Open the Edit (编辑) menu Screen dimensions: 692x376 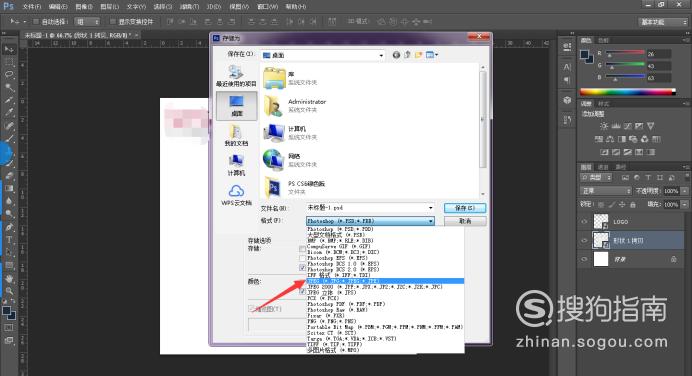coord(58,7)
